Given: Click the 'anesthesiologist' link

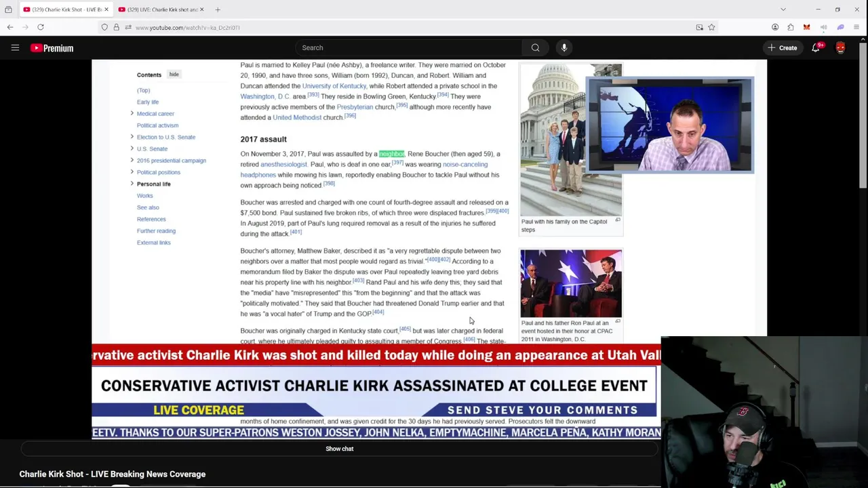Looking at the screenshot, I should click(283, 165).
